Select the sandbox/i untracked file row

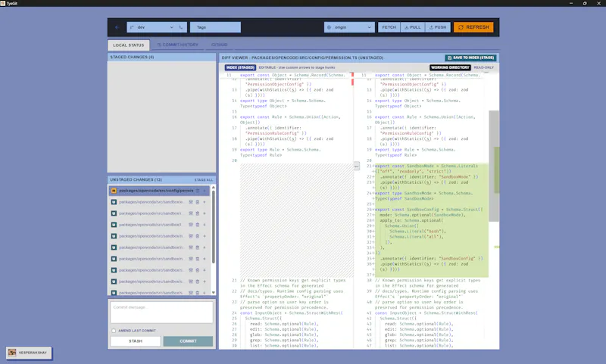coord(159,213)
